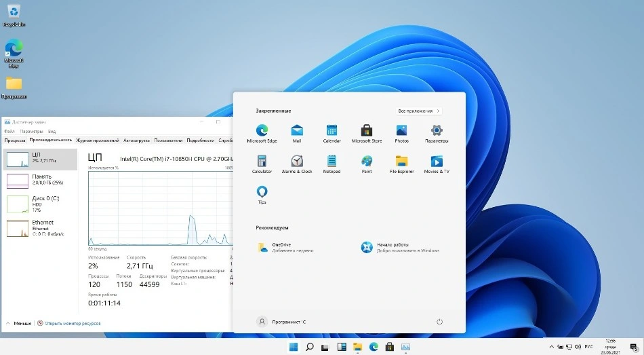Screen dimensions: 644x355
Task: Expand 'Все приложения' all apps list
Action: tap(419, 111)
